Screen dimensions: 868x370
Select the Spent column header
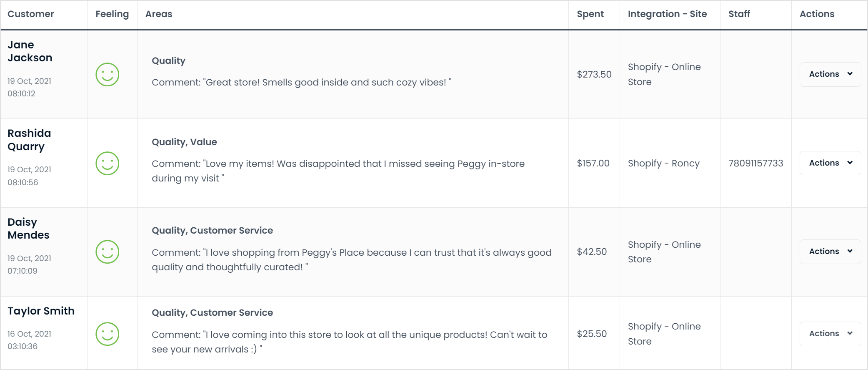click(x=590, y=14)
